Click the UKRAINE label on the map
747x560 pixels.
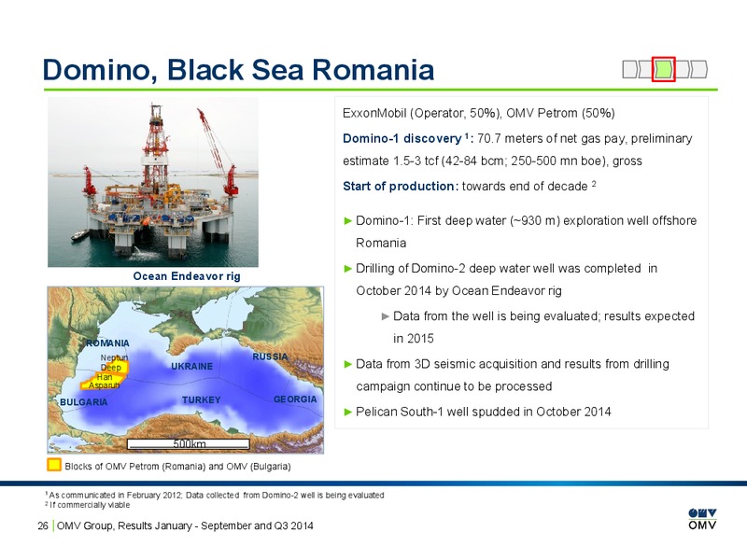coord(192,366)
